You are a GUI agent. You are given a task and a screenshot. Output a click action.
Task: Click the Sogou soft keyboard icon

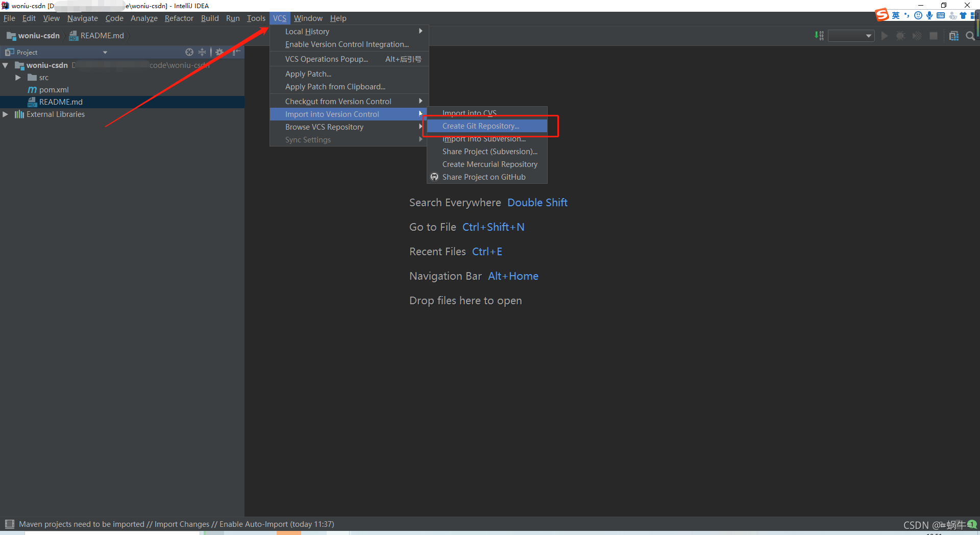(941, 15)
